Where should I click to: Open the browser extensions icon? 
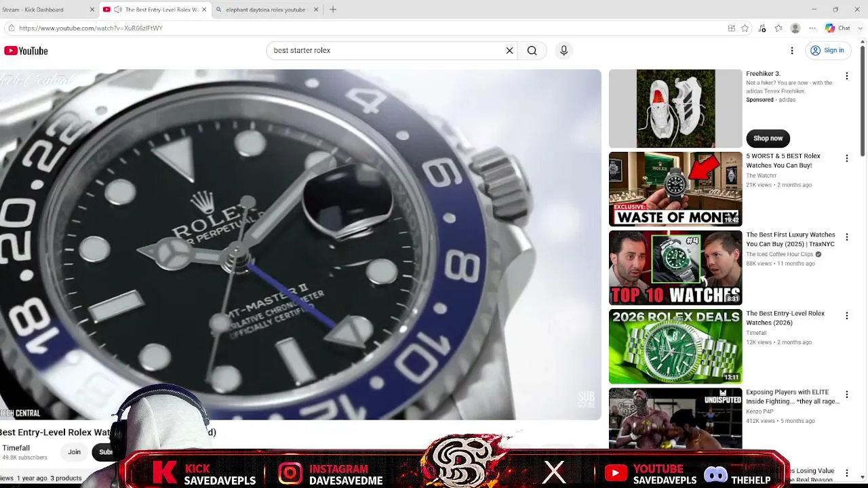pyautogui.click(x=762, y=28)
